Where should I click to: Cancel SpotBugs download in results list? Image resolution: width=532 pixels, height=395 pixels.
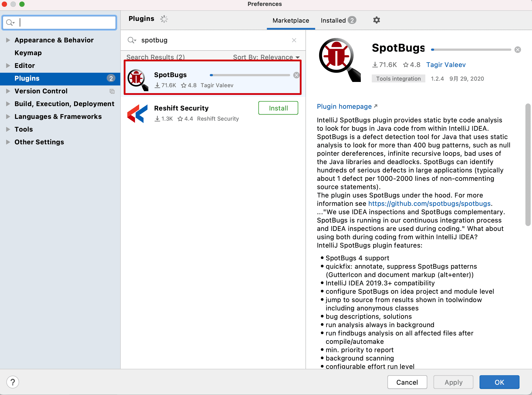tap(296, 75)
